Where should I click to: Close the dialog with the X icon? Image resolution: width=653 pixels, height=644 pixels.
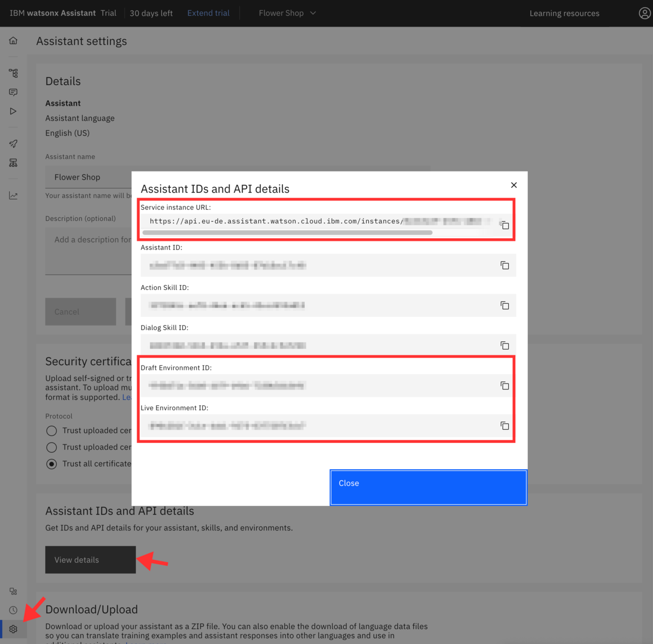click(514, 185)
